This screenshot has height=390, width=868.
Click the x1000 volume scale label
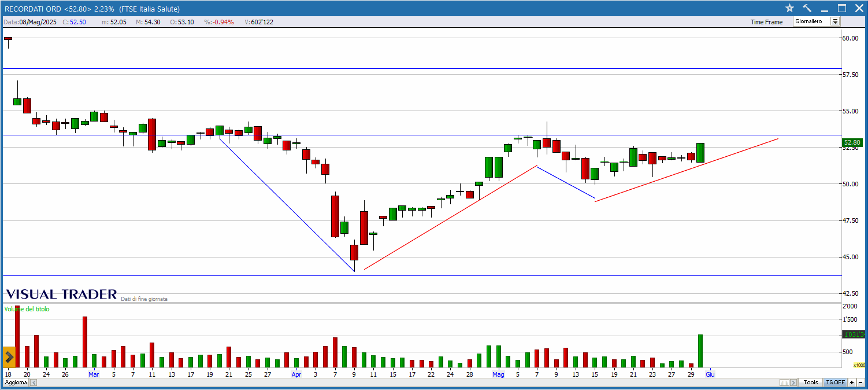[859, 365]
